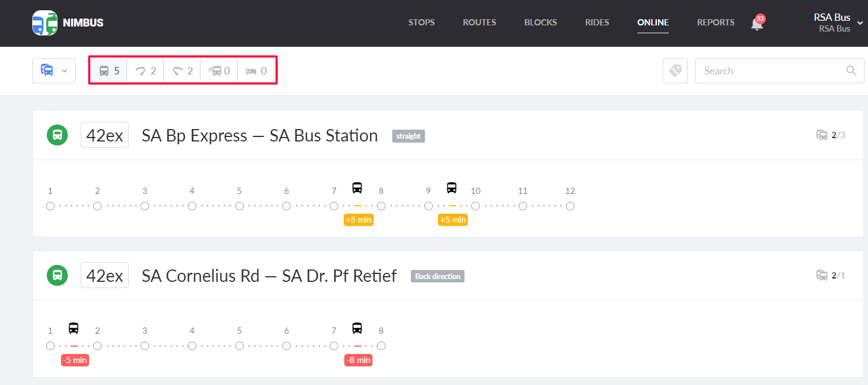The width and height of the screenshot is (868, 385).
Task: Switch to the ROUTES section
Action: point(479,23)
